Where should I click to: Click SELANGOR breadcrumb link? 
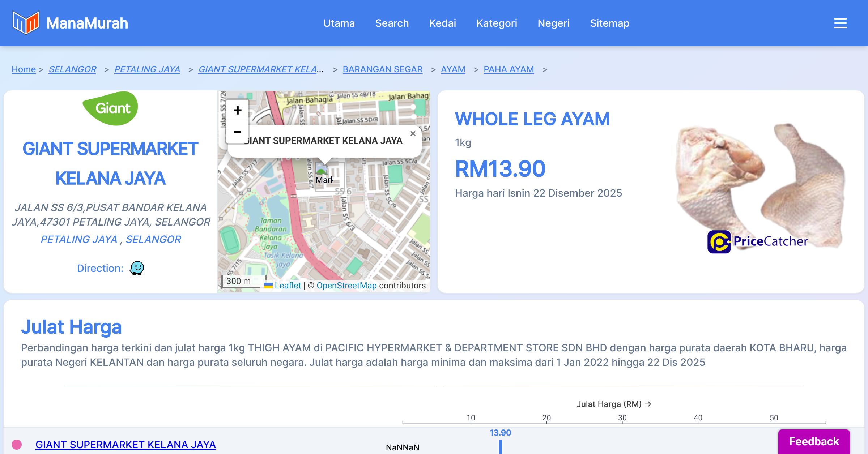[x=72, y=69]
